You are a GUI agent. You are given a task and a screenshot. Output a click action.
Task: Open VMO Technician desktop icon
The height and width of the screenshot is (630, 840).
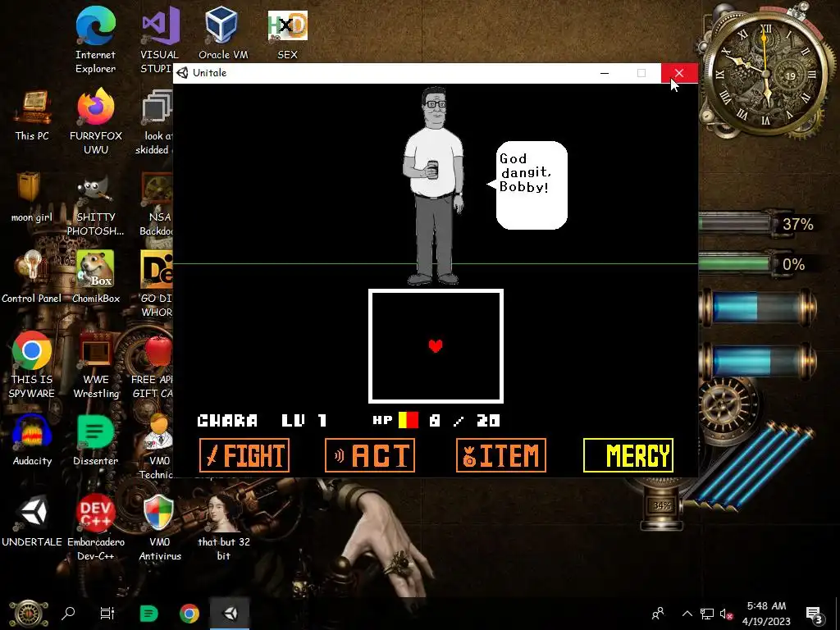point(157,447)
